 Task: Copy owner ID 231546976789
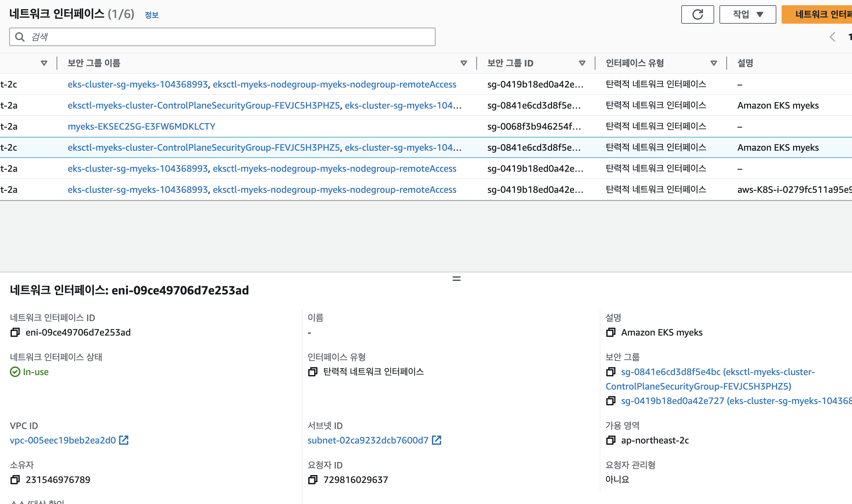click(x=15, y=480)
